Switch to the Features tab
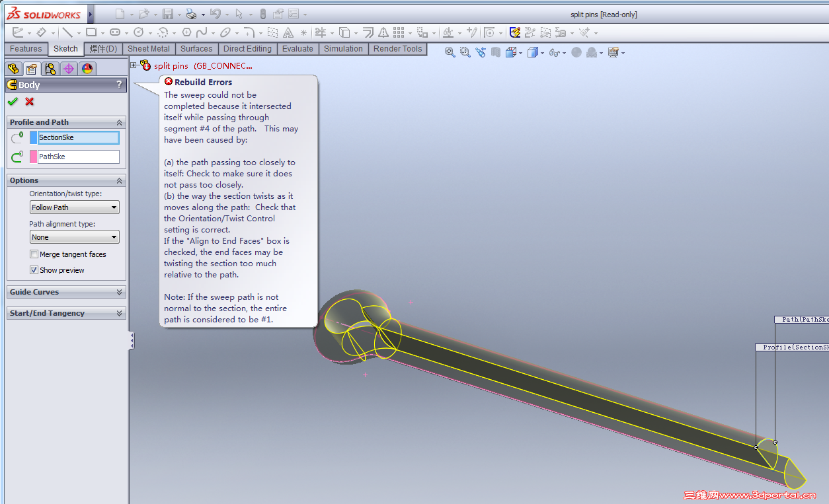This screenshot has width=829, height=504. [x=26, y=49]
